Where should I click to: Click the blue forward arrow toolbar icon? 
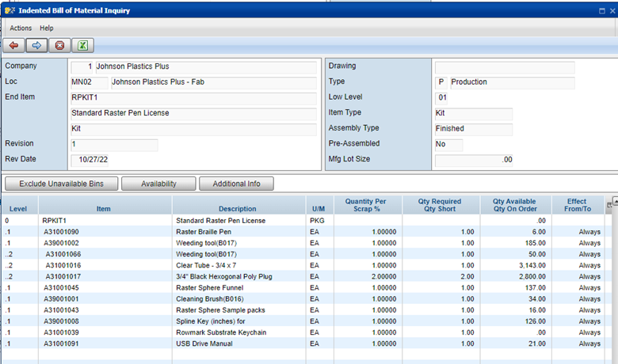point(36,46)
